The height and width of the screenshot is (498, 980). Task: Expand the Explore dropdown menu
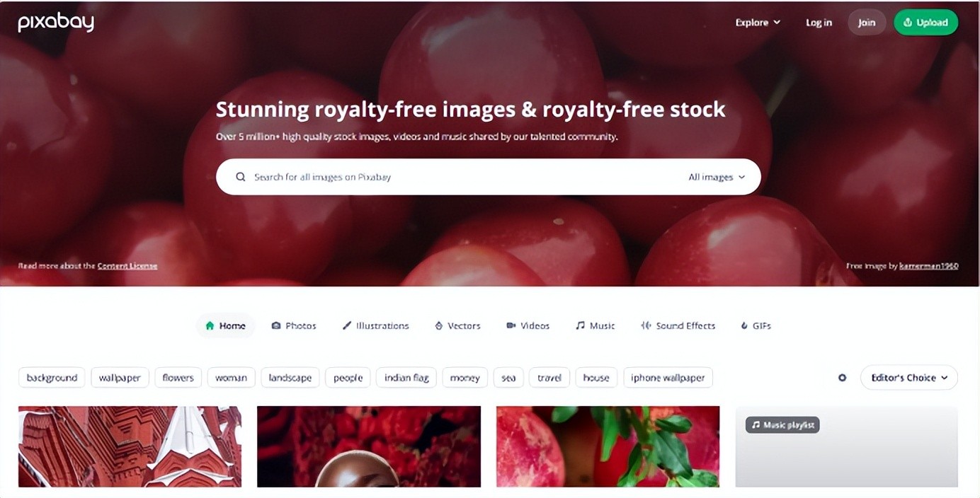click(x=758, y=23)
